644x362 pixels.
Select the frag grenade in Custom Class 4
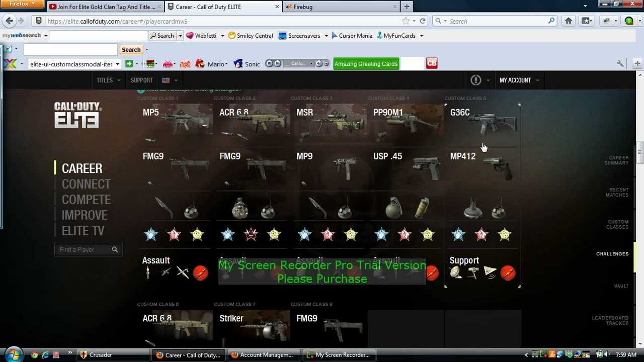click(394, 208)
